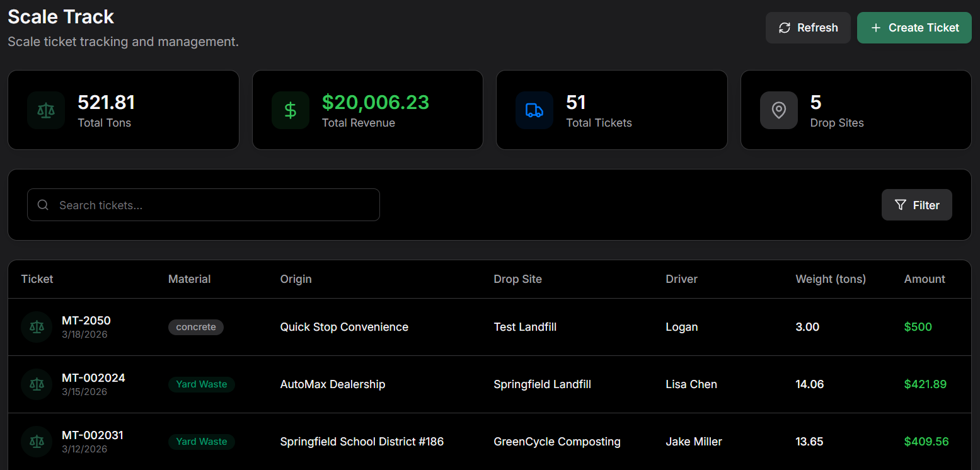Click scale icon on ticket MT-002024 row

tap(37, 384)
